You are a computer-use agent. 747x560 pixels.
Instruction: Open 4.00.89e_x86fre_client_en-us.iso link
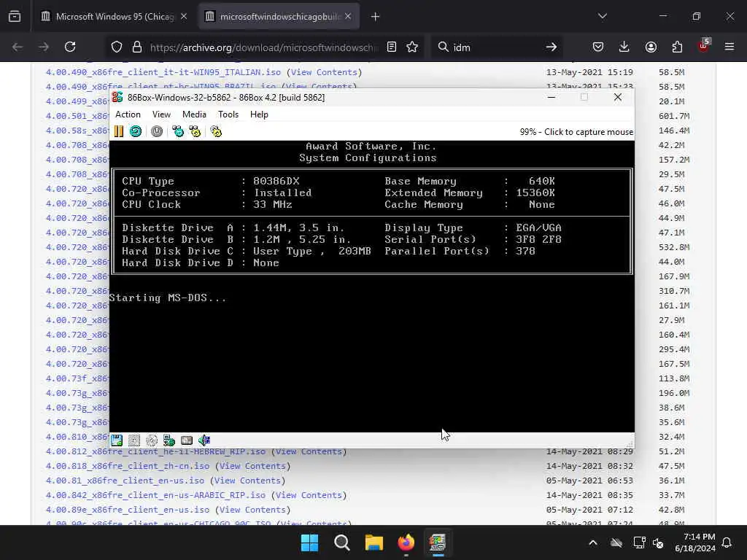[128, 510]
